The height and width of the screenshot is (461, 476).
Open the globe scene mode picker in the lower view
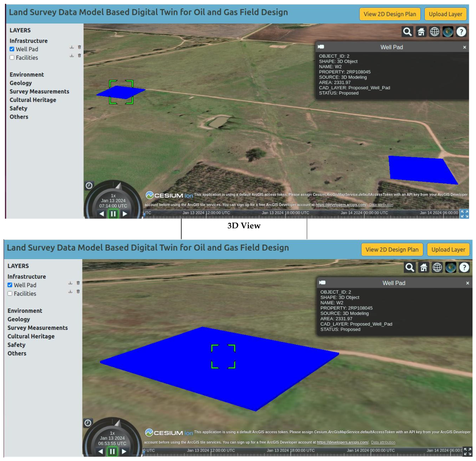point(437,268)
